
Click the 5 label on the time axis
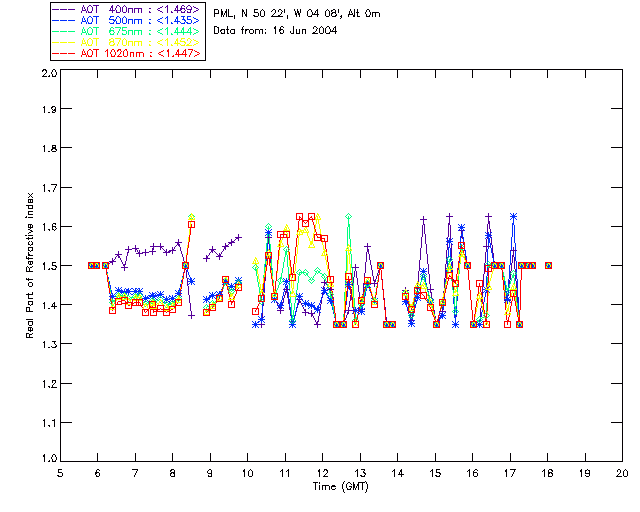[x=60, y=473]
